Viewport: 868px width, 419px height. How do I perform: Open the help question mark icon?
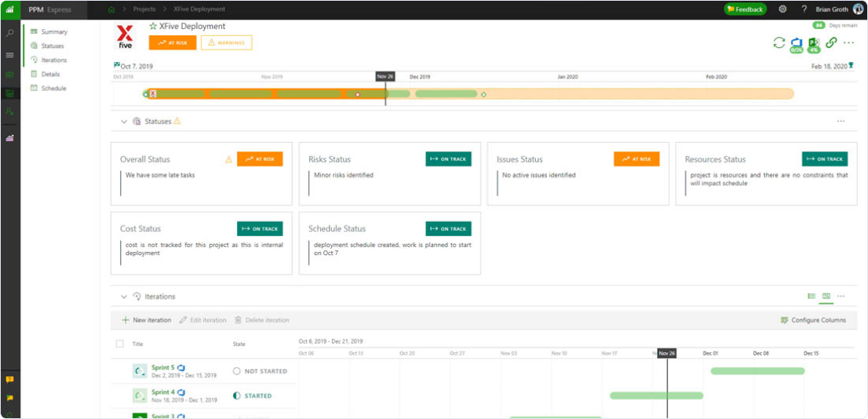804,9
